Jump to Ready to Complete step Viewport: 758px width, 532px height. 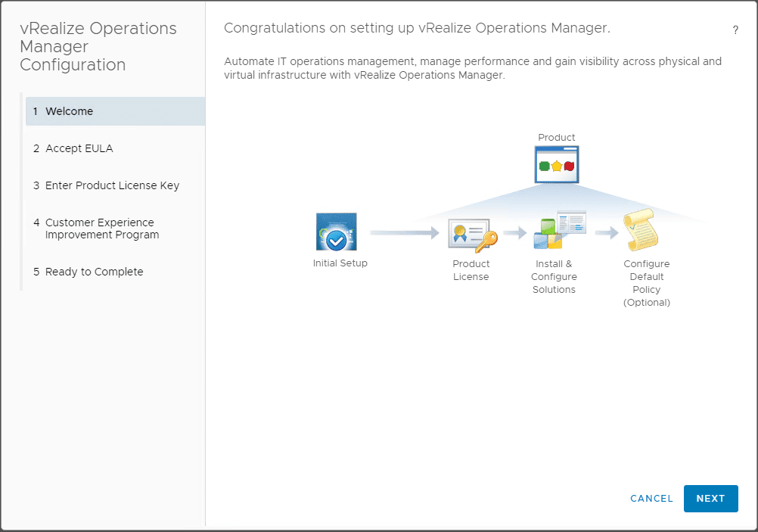[x=94, y=272]
